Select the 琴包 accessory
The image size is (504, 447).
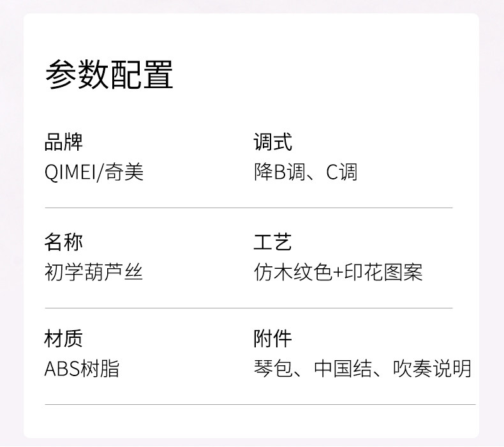pos(273,368)
